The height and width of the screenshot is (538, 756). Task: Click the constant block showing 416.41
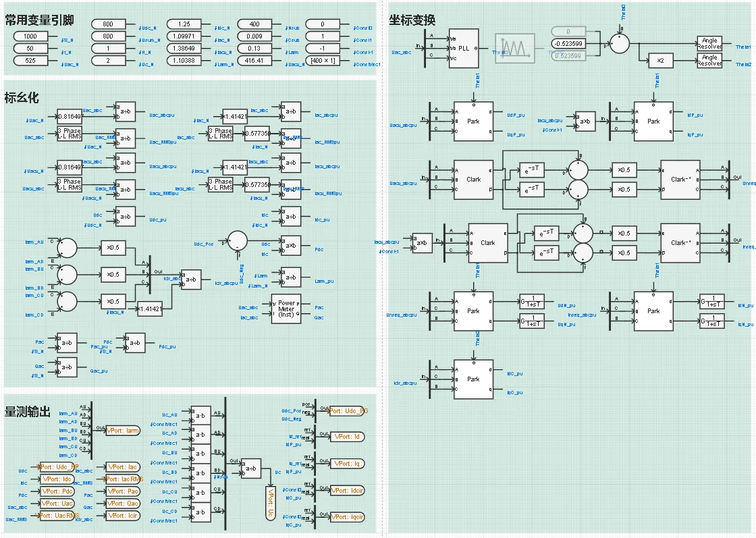[x=254, y=61]
